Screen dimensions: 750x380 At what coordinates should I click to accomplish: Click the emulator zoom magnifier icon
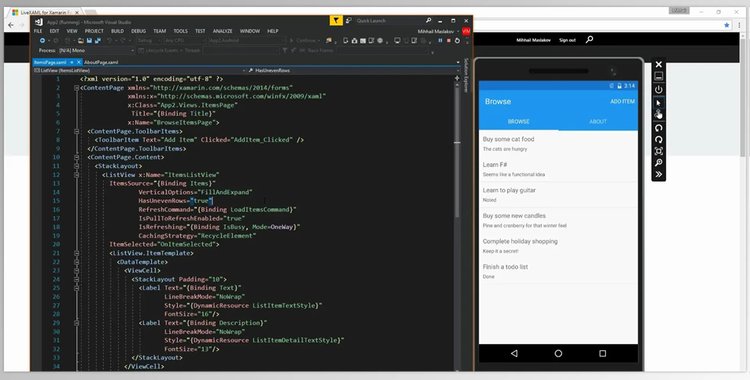(659, 163)
